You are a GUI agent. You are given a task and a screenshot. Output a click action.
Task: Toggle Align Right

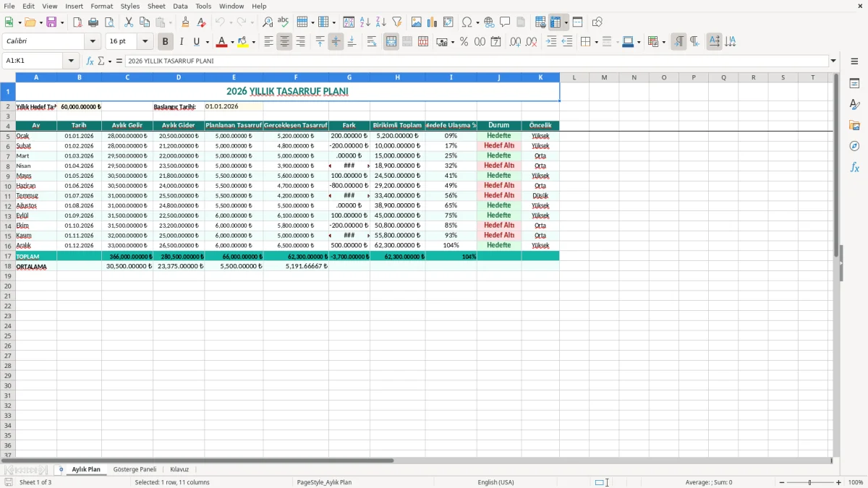300,42
